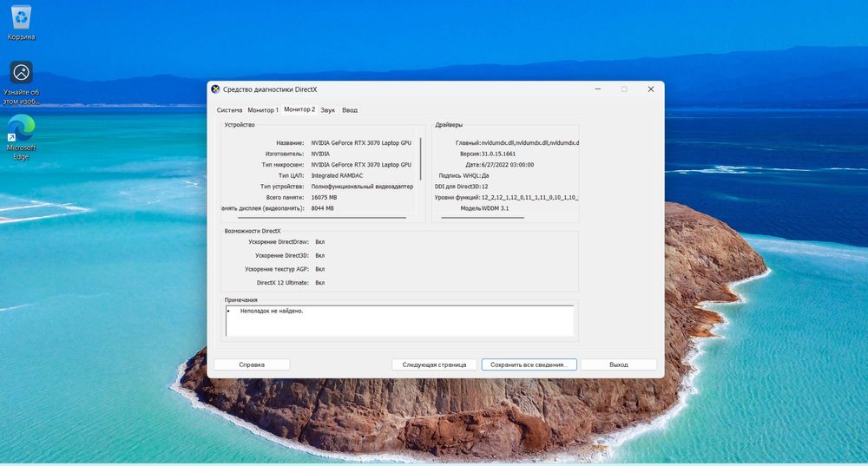Click the 'Модель WDDM 3.1' line

point(484,208)
